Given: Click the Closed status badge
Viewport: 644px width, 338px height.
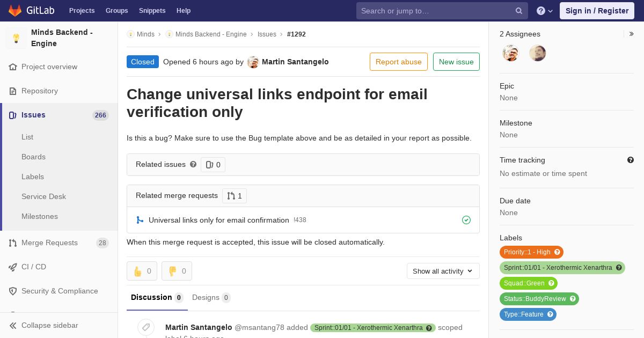Looking at the screenshot, I should (x=143, y=62).
